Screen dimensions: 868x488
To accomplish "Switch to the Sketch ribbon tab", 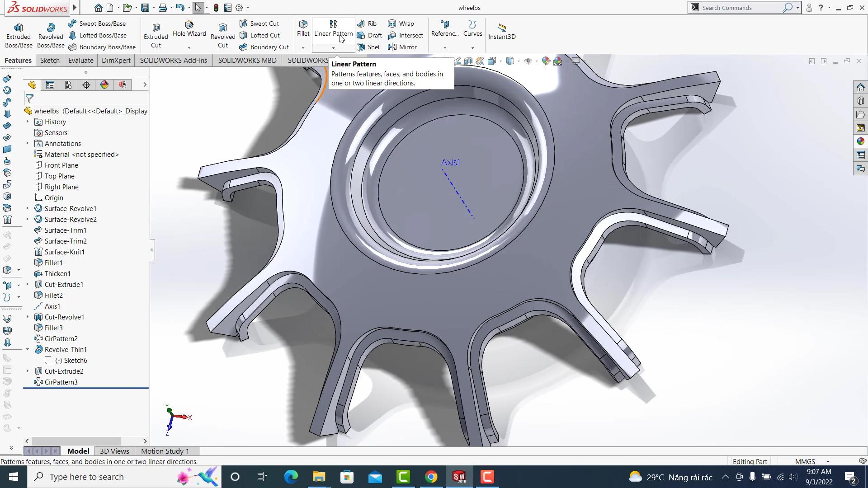I will coord(49,60).
